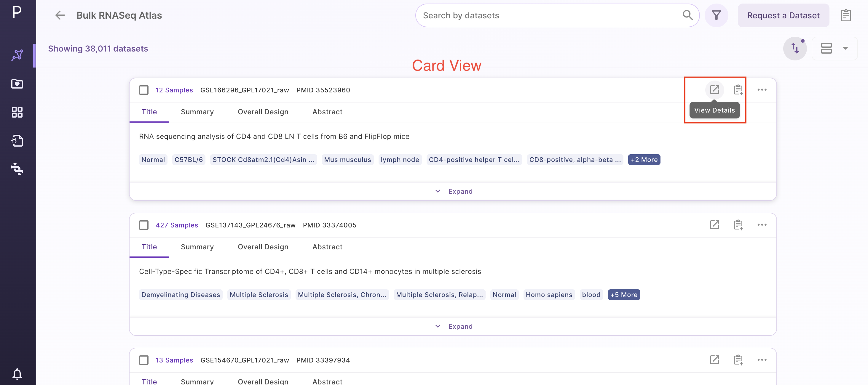
Task: Open the 427 Samples link
Action: click(x=177, y=225)
